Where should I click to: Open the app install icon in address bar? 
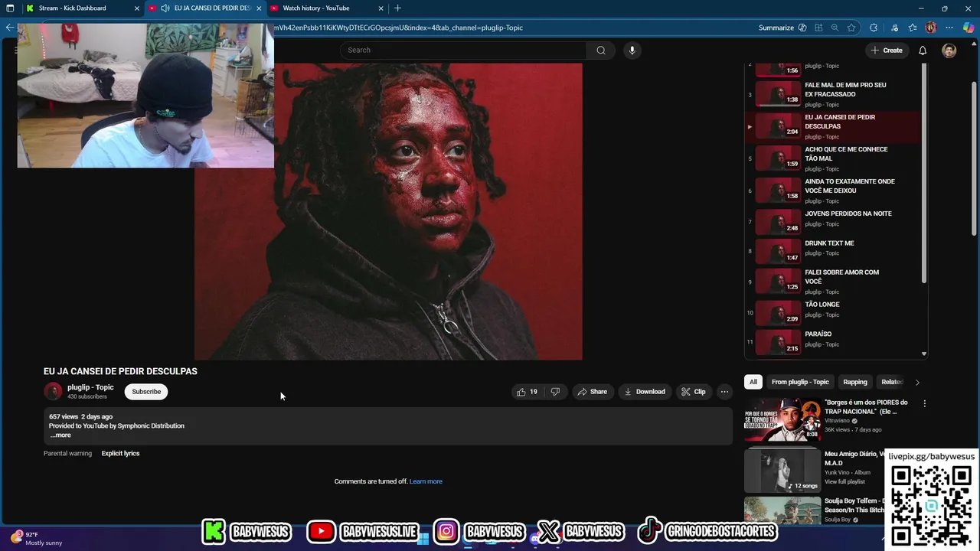pos(818,28)
